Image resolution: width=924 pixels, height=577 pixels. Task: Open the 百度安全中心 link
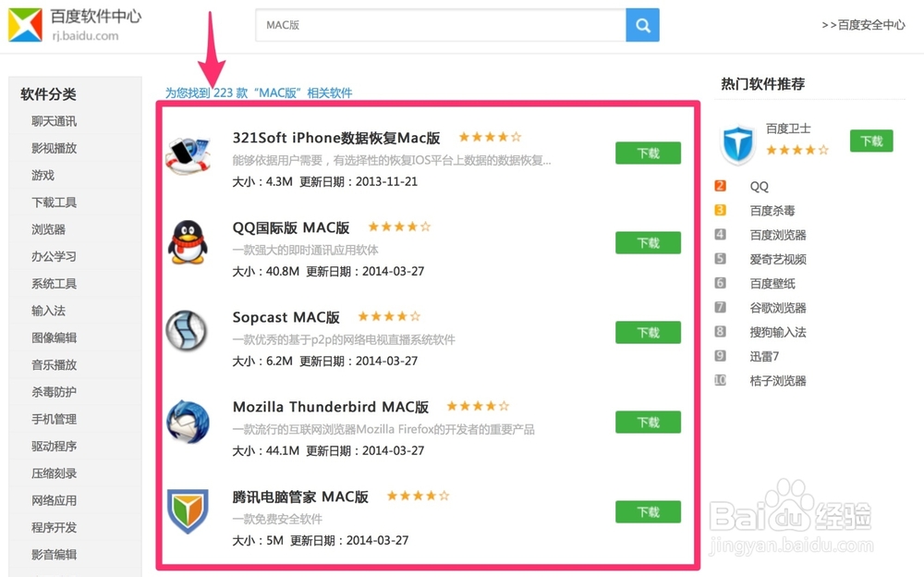(x=863, y=25)
